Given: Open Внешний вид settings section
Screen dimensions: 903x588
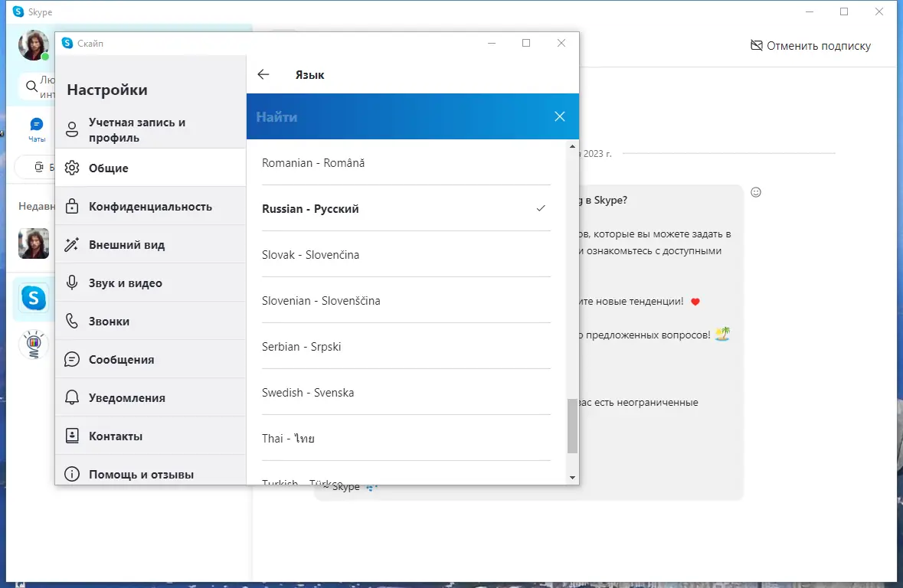Looking at the screenshot, I should (150, 244).
